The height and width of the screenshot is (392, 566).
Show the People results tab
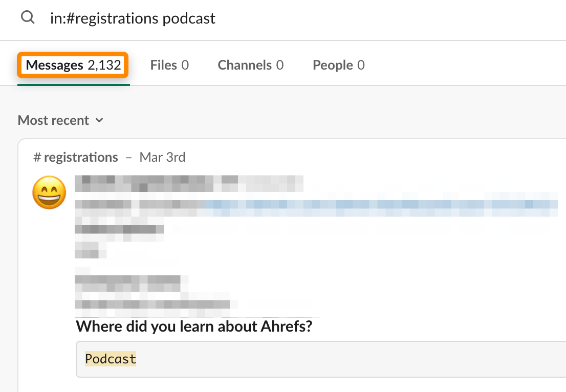(338, 65)
